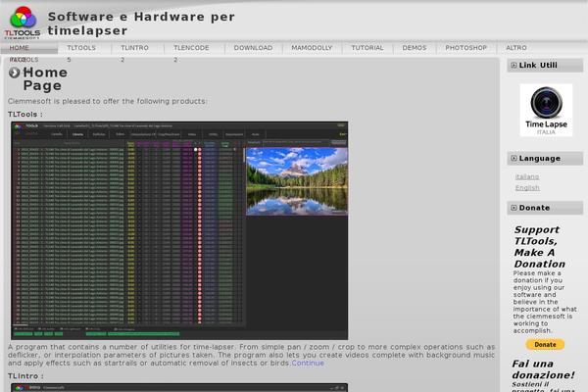The image size is (588, 392).
Task: Click the arrow icon beside Home Page heading
Action: point(15,73)
